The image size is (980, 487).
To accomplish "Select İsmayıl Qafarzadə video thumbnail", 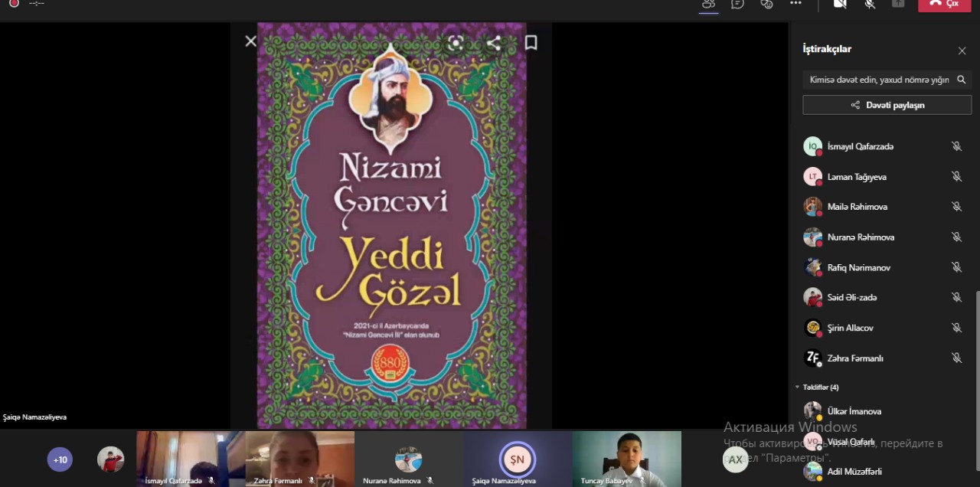I will pyautogui.click(x=191, y=459).
